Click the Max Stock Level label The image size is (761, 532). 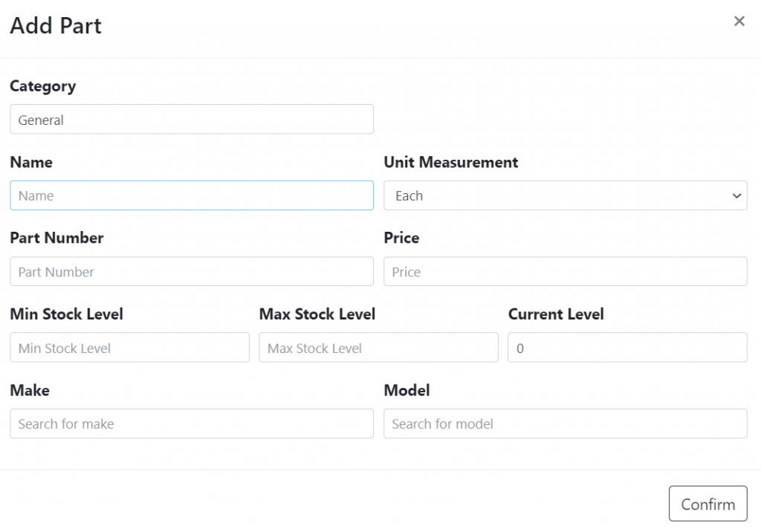point(317,314)
